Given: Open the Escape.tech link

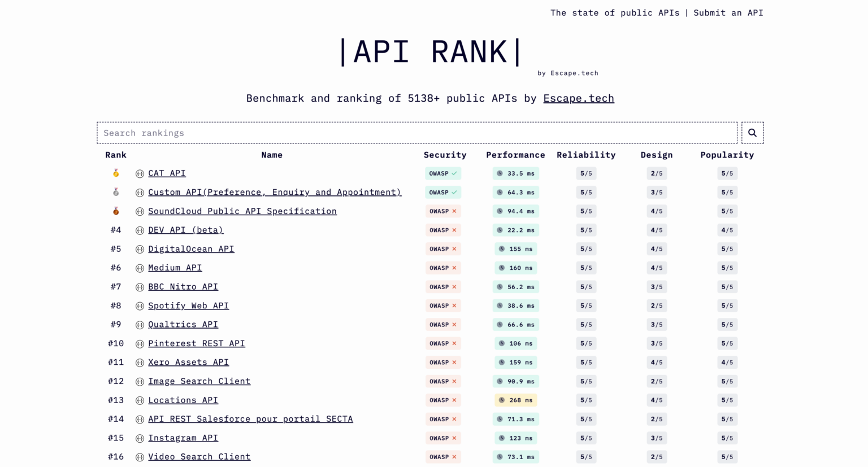Looking at the screenshot, I should (x=578, y=98).
